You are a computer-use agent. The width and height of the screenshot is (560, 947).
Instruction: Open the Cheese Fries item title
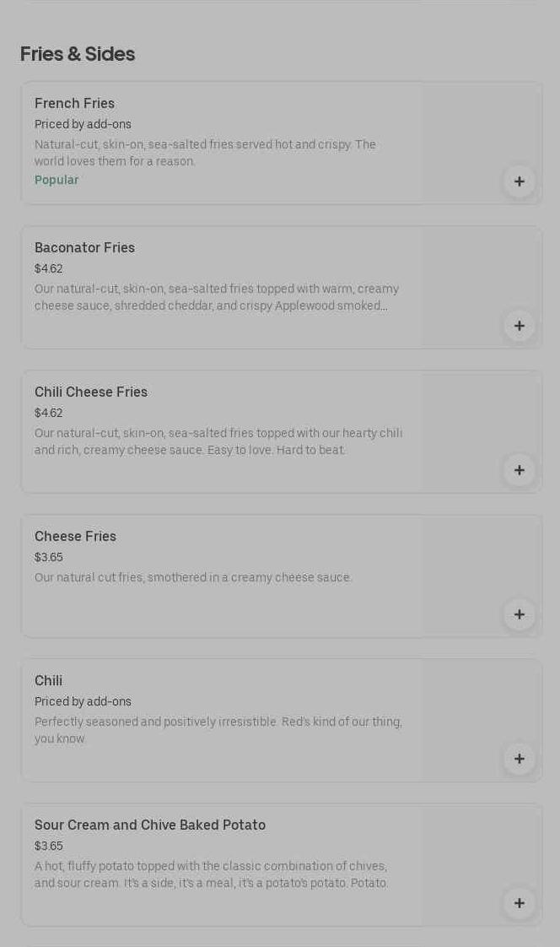pyautogui.click(x=75, y=537)
